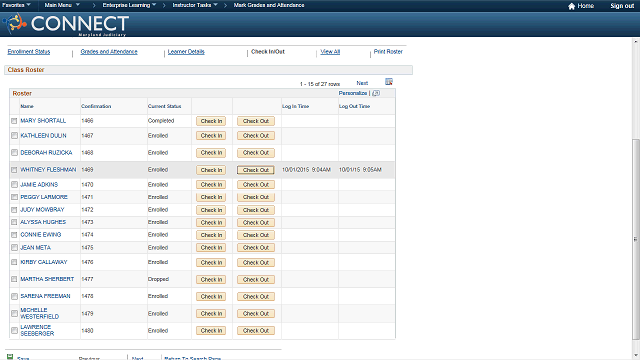The width and height of the screenshot is (640, 360).
Task: Check Out ALYSSA HUGHES
Action: pyautogui.click(x=256, y=222)
